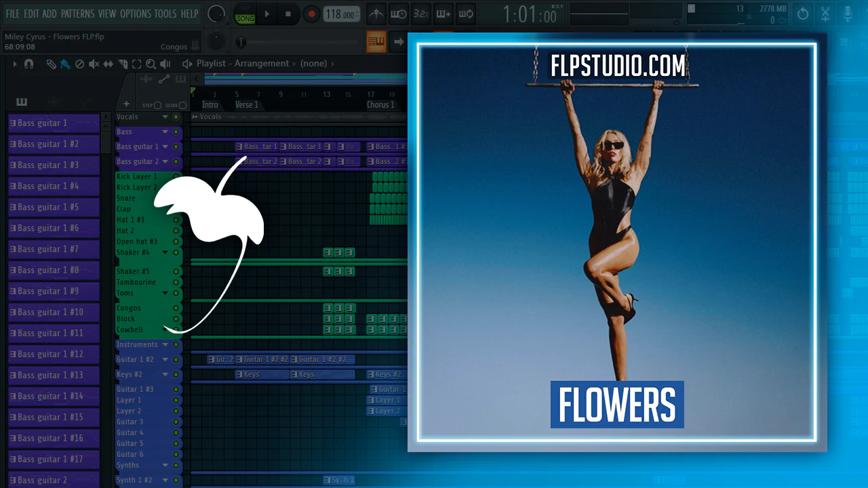Collapse the Bass track group arrow
The image size is (868, 488).
pos(165,131)
